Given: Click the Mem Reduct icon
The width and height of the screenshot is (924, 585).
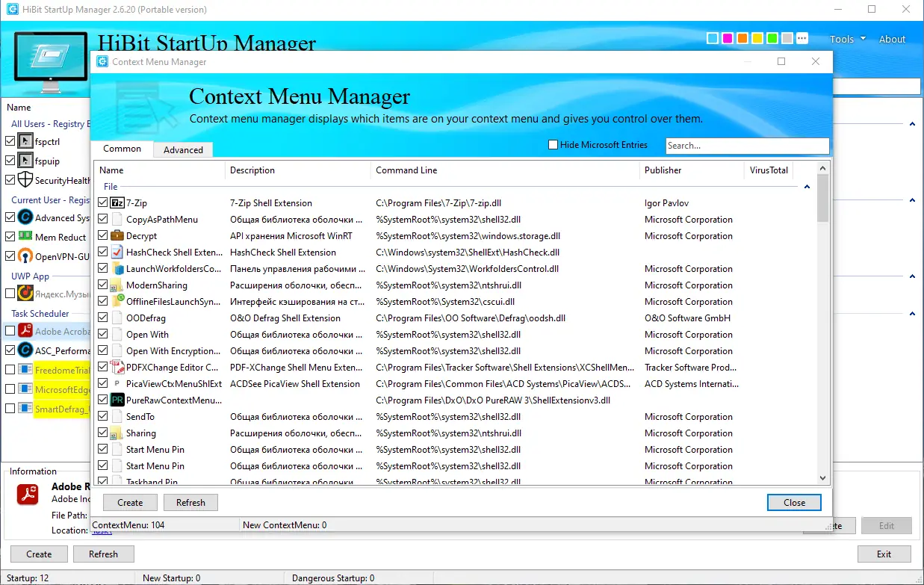Looking at the screenshot, I should (25, 237).
